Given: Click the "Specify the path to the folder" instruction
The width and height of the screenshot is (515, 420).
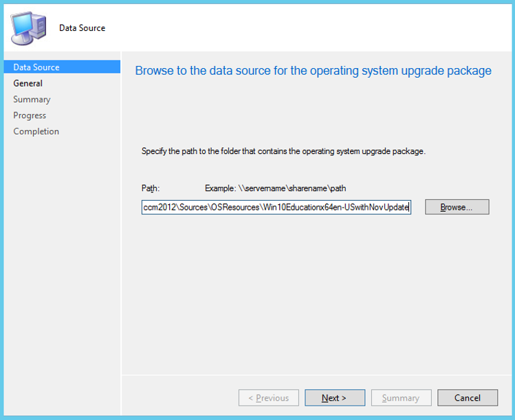Looking at the screenshot, I should [x=283, y=151].
